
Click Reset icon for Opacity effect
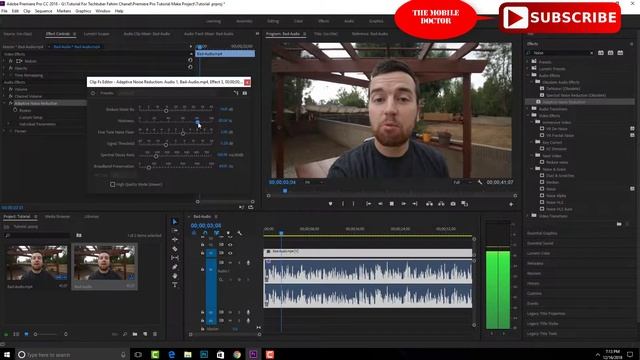(x=190, y=67)
